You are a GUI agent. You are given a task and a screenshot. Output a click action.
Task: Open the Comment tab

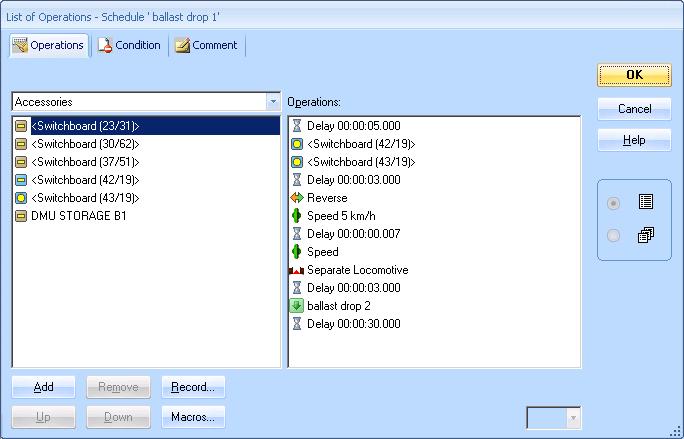(x=206, y=45)
